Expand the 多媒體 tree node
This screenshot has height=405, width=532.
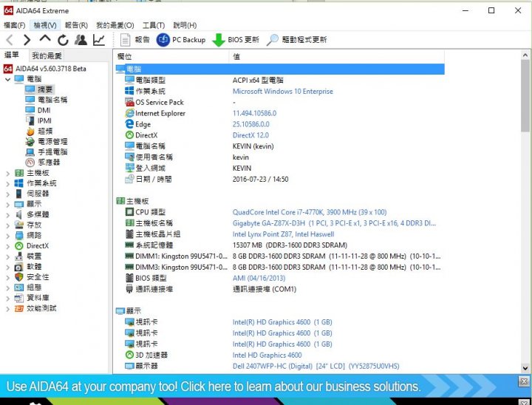(x=7, y=215)
